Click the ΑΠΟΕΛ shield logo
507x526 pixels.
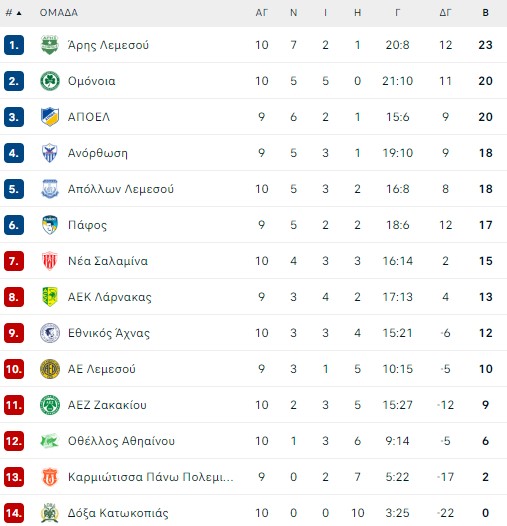[50, 117]
